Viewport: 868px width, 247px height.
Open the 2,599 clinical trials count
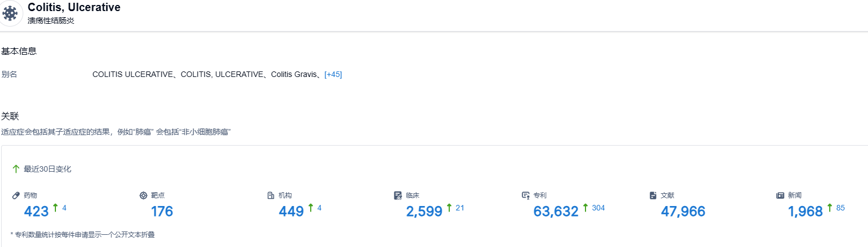click(424, 211)
